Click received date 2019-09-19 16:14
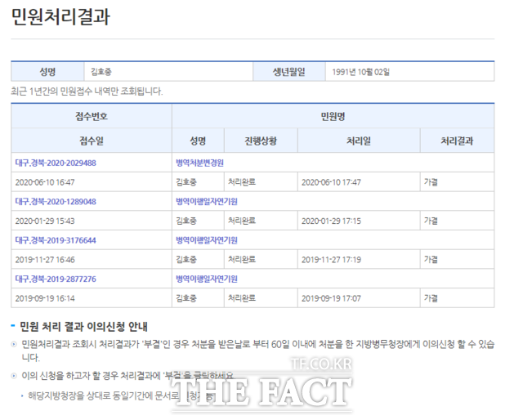This screenshot has height=420, width=523. [x=45, y=298]
